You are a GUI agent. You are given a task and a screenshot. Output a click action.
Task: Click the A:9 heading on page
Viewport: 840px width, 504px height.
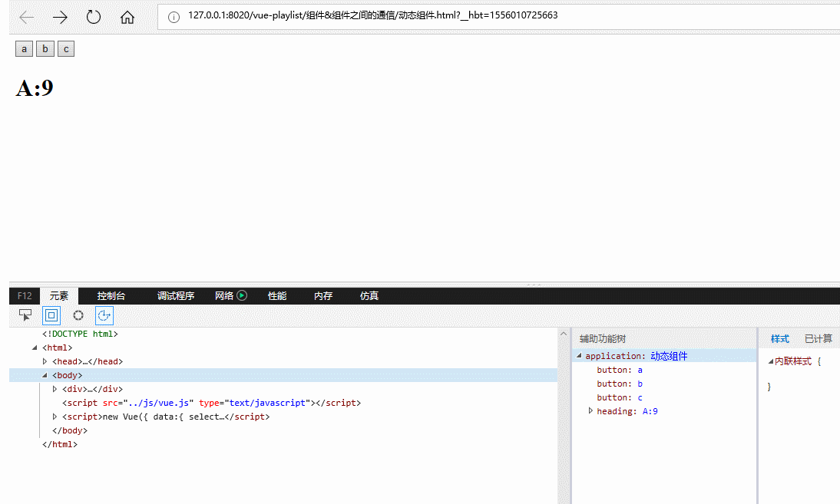(x=35, y=88)
